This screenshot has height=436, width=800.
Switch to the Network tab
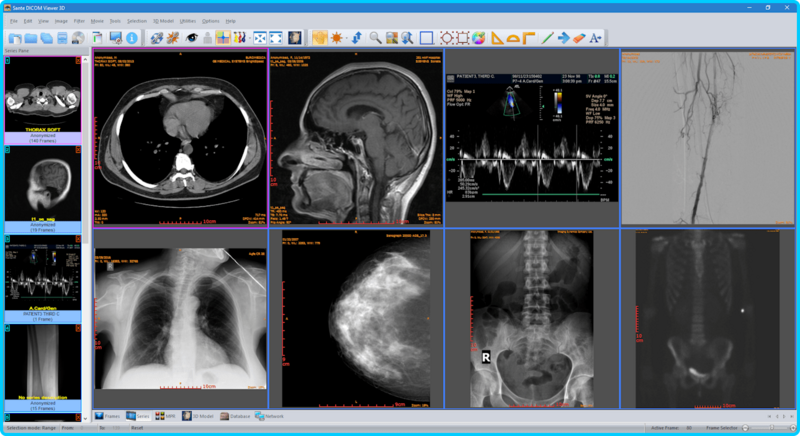[269, 416]
